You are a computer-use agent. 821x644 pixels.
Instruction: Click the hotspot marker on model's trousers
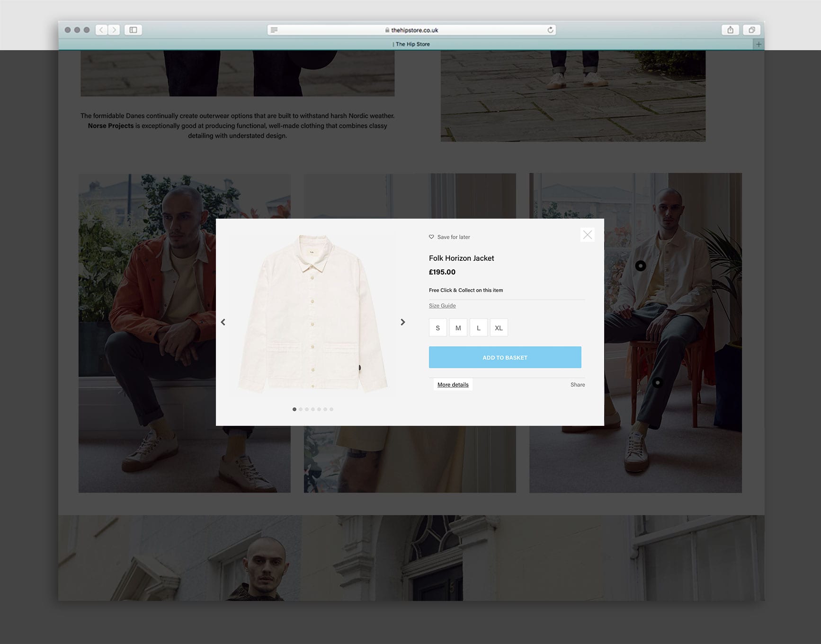pos(658,382)
